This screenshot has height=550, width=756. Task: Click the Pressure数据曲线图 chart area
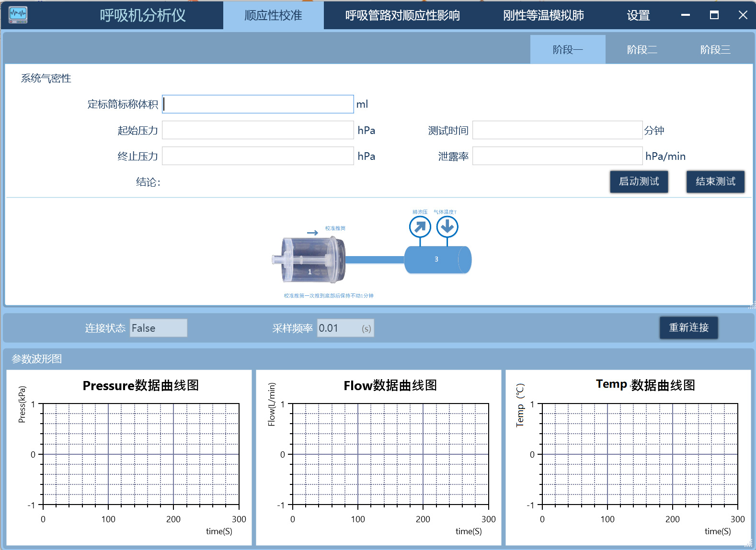141,454
